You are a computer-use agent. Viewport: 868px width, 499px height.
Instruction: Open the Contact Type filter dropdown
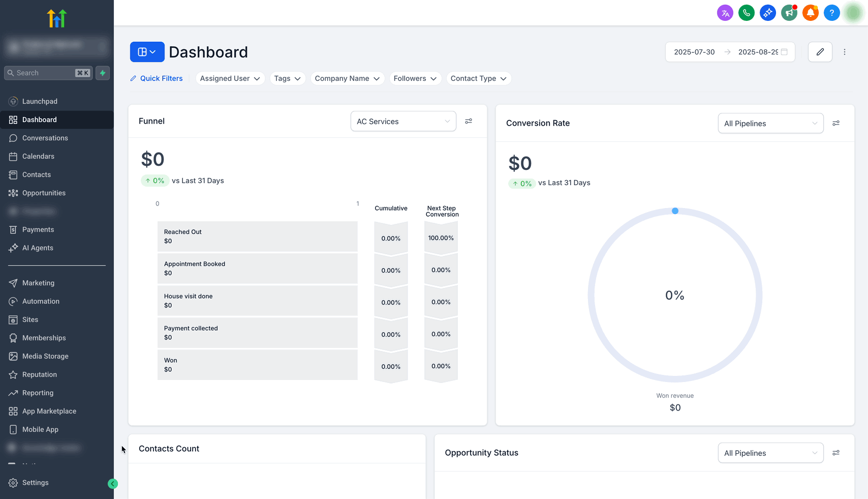click(478, 78)
